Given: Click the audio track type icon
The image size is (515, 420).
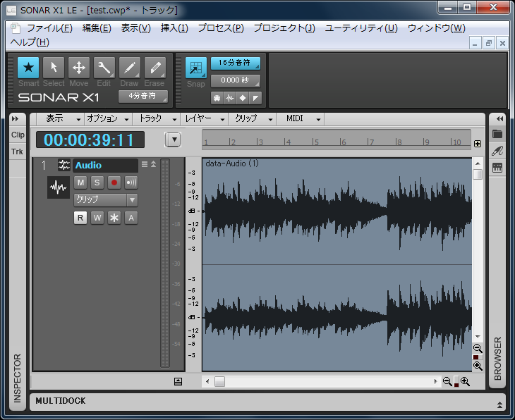Looking at the screenshot, I should (64, 165).
